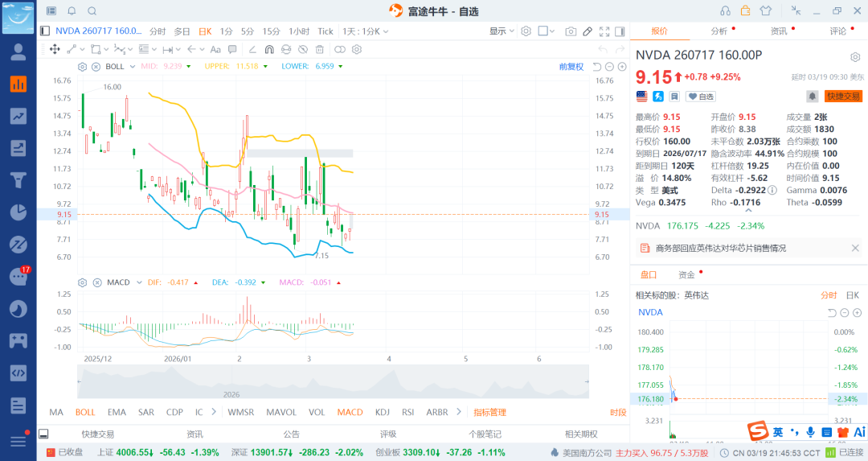
Task: Click the trash delete drawings icon
Action: (x=319, y=49)
